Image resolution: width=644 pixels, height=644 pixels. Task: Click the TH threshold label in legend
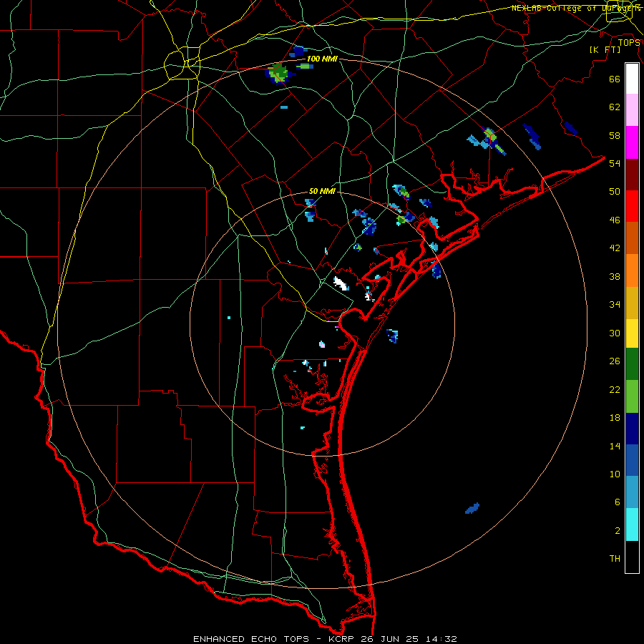(615, 559)
